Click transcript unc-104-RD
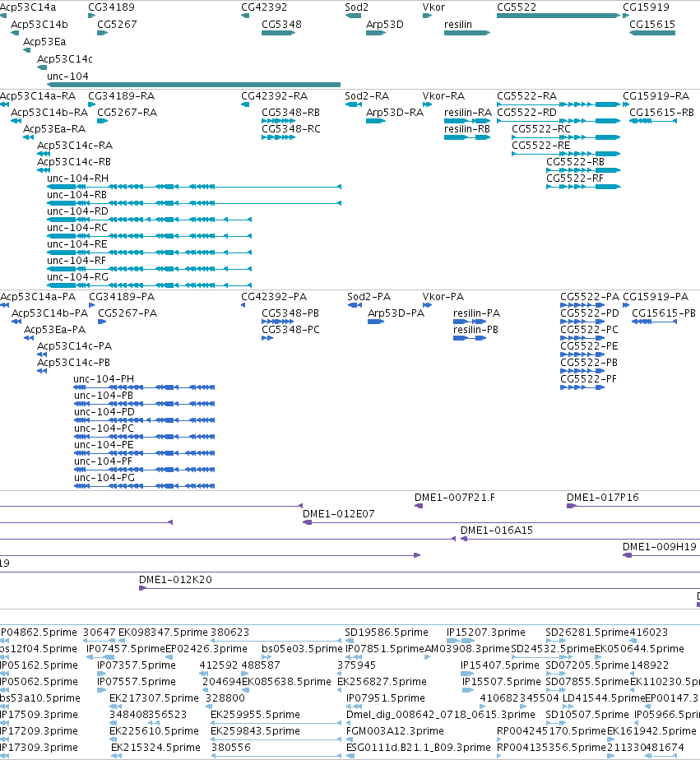700x760 pixels. [150, 220]
